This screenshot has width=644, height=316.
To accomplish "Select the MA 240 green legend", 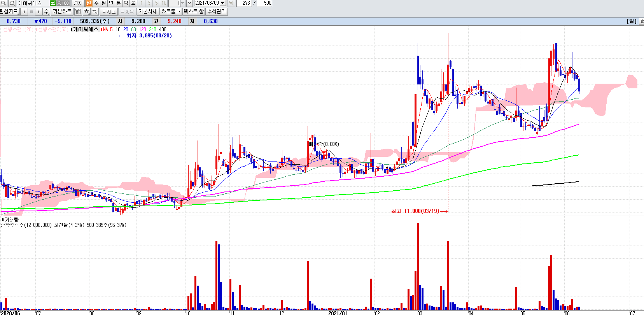I will (152, 29).
